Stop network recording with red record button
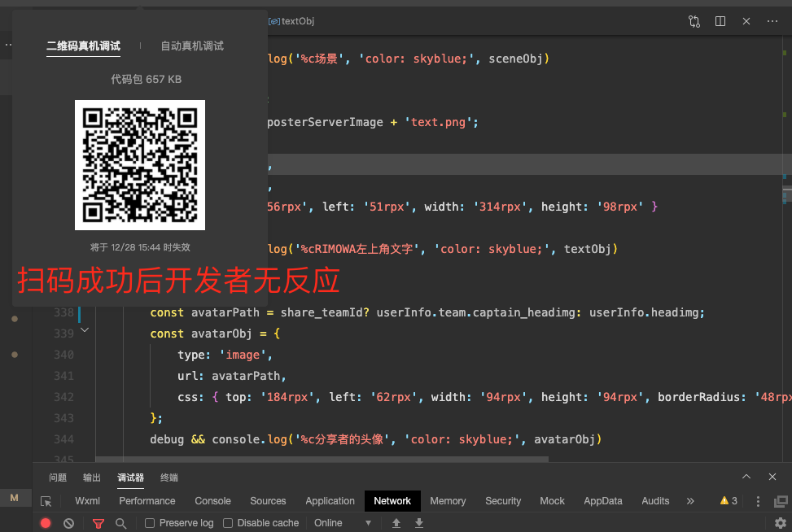 [46, 523]
